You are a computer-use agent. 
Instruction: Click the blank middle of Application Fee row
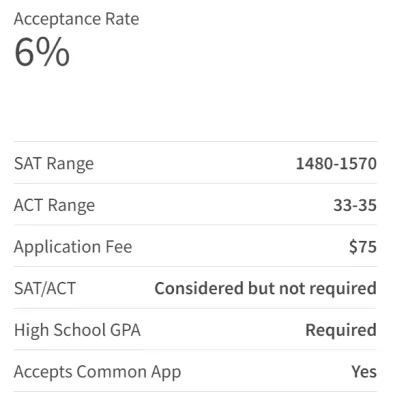coord(241,247)
